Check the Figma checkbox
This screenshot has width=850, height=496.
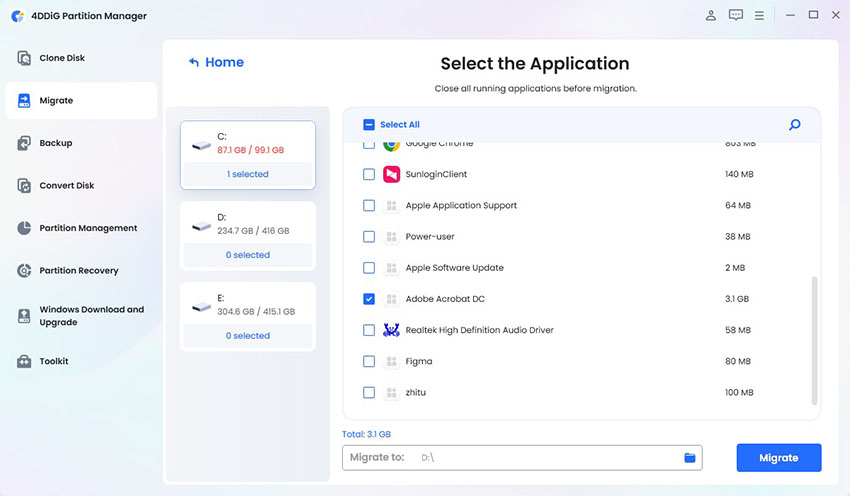369,361
